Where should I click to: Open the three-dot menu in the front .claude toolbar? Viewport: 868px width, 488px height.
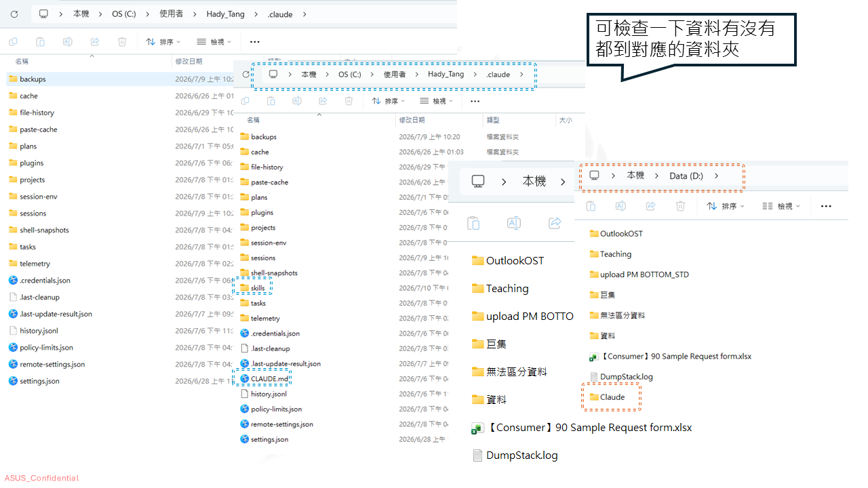click(x=475, y=101)
